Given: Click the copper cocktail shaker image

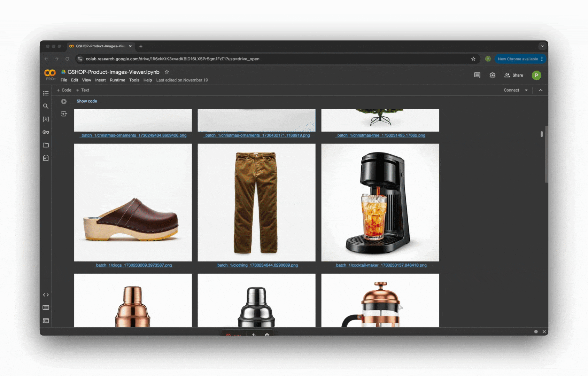Looking at the screenshot, I should tap(133, 300).
